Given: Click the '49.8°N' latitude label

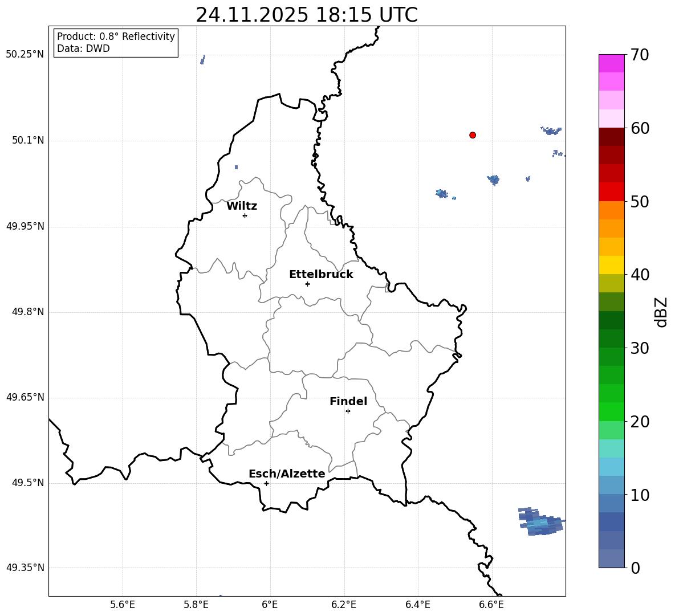Looking at the screenshot, I should tap(28, 312).
